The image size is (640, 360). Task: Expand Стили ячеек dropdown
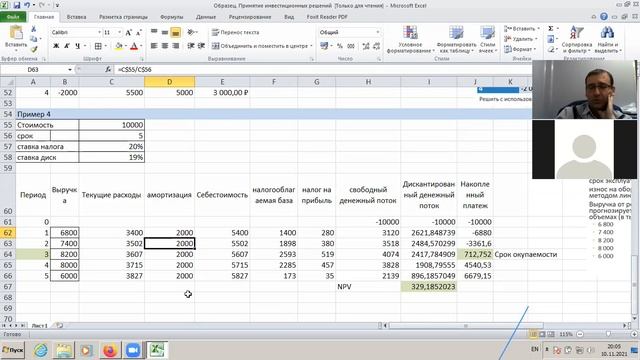[487, 40]
